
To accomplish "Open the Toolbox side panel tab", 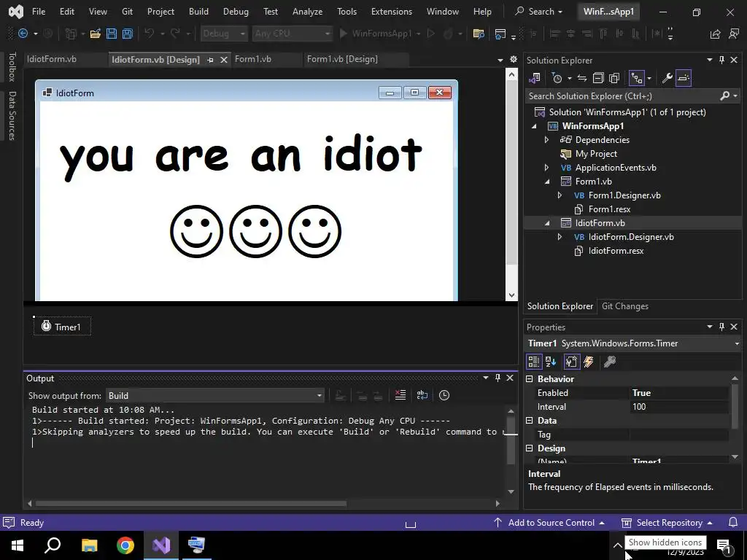I will click(x=12, y=66).
